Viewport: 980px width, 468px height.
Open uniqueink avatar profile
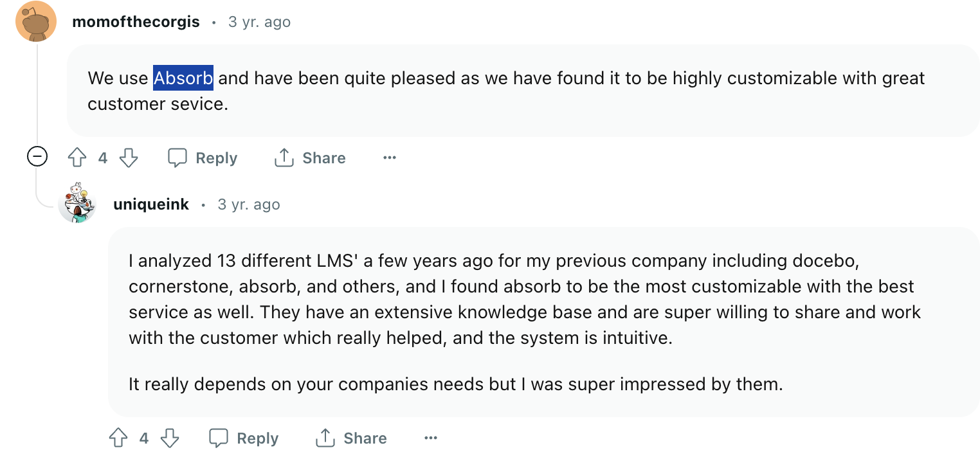(77, 203)
